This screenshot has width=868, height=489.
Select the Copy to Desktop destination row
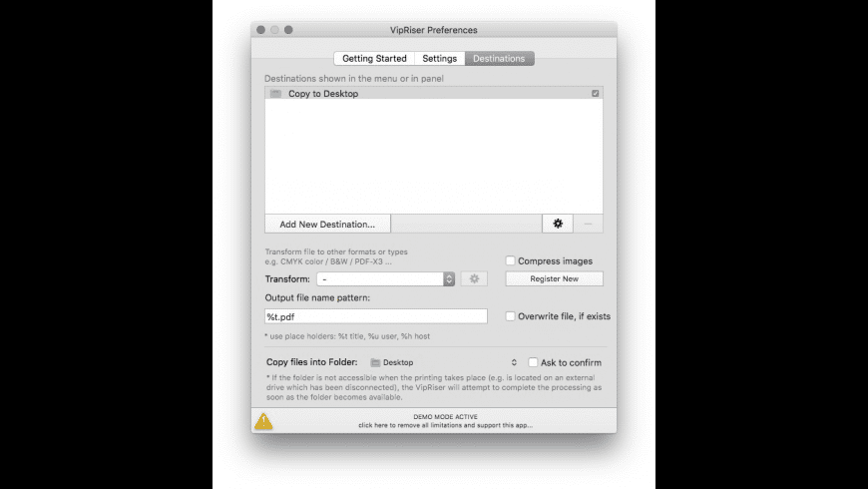[x=434, y=94]
